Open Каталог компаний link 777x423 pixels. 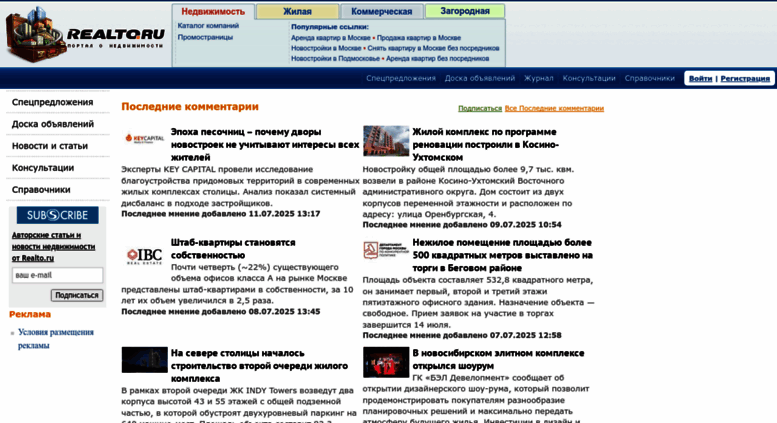208,26
